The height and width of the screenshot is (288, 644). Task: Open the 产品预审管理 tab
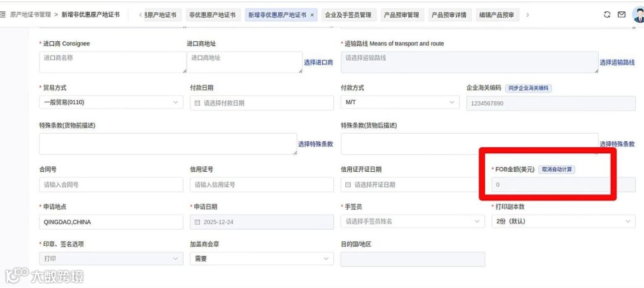point(401,15)
